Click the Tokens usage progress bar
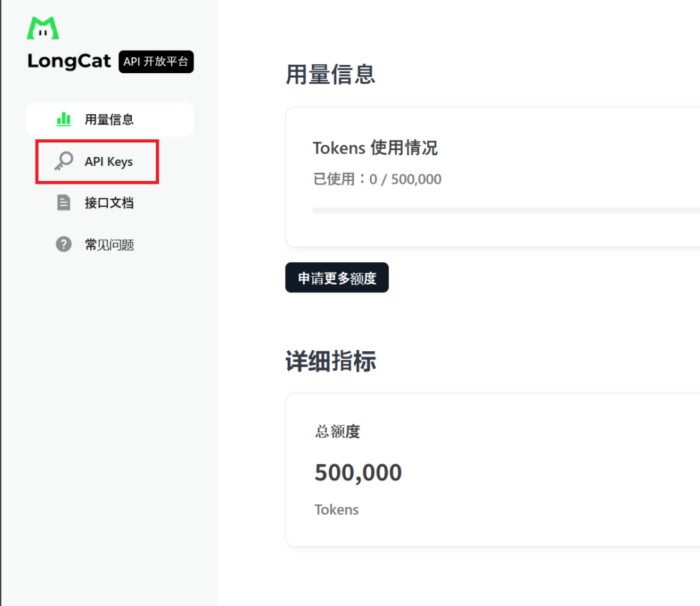The image size is (700, 606). (x=506, y=210)
